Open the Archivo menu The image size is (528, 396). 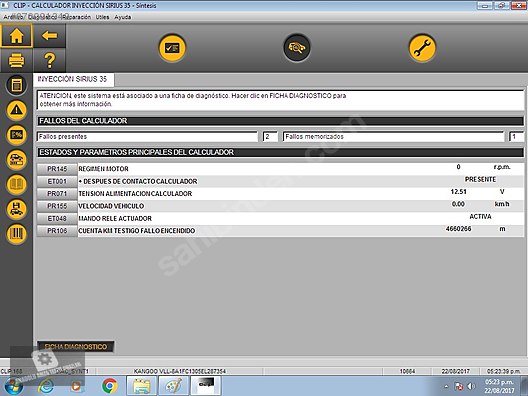13,17
